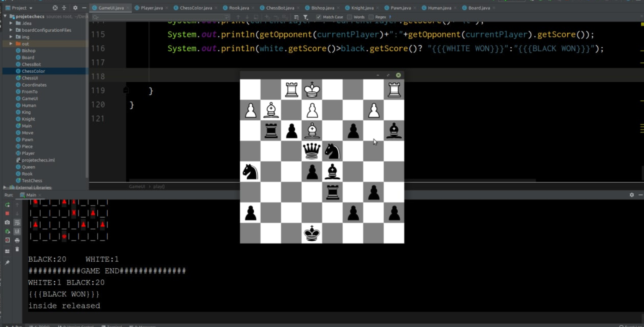Select the ChessColor file in the project tree
Screen dimensions: 644x327
click(x=34, y=71)
